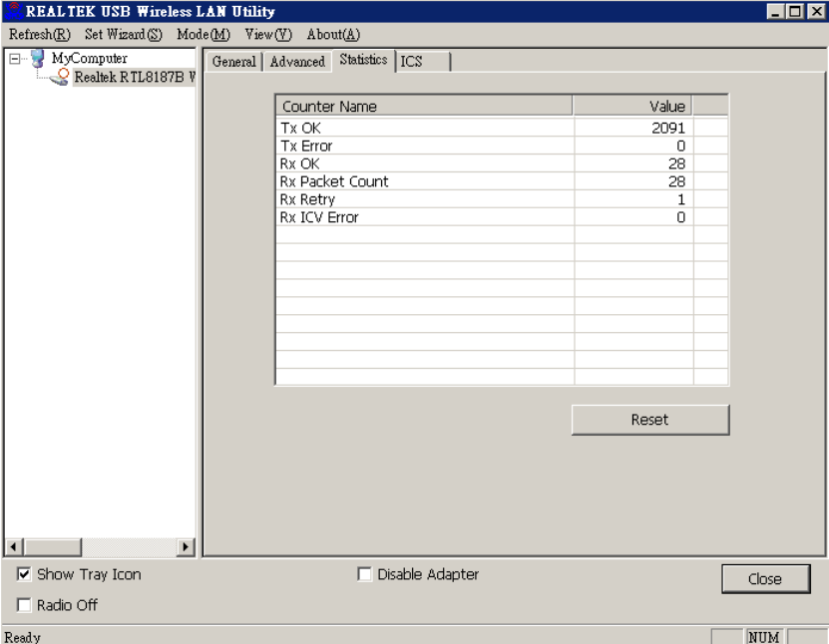
Task: Select the Rx Packet Count row
Action: coord(502,181)
